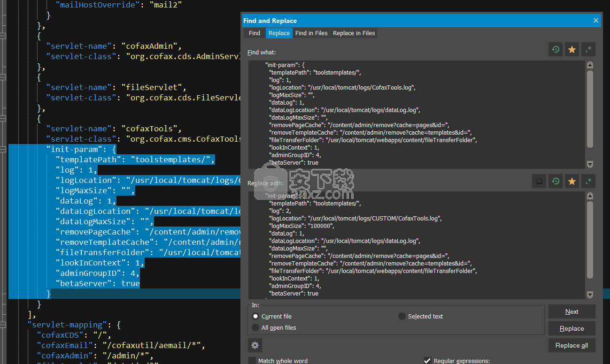Viewport: 610px width, 364px height.
Task: Click the Replace with scrollbar down arrow
Action: (x=590, y=295)
